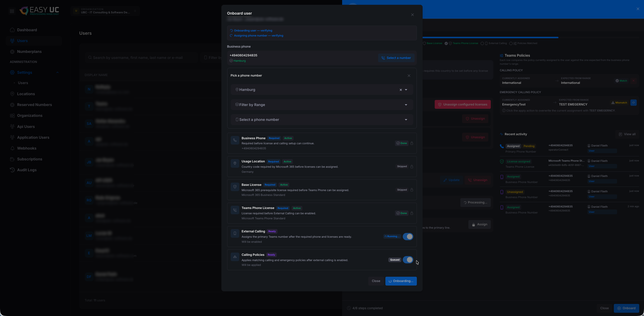The height and width of the screenshot is (316, 644).
Task: Close the Pick a phone number panel
Action: (x=409, y=76)
